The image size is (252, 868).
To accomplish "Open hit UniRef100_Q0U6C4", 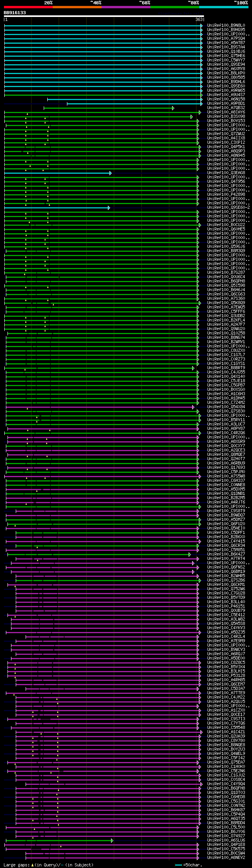I will [226, 277].
